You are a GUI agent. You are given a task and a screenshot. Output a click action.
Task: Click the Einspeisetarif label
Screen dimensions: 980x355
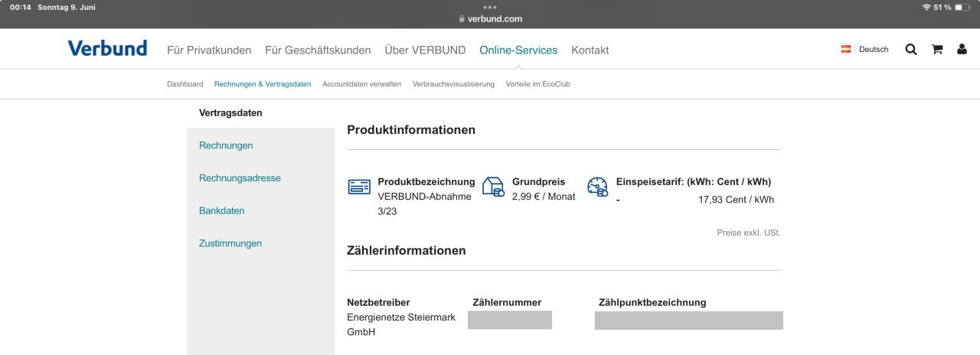pos(694,182)
